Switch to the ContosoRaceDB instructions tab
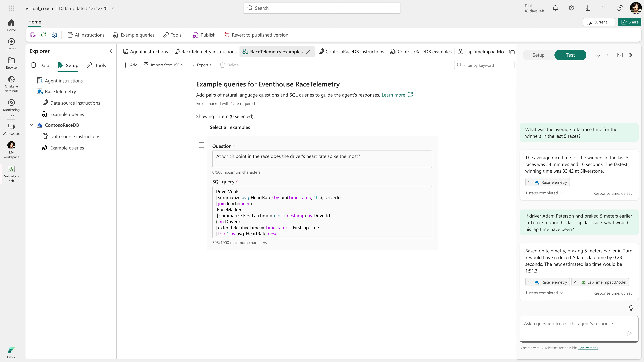 352,52
